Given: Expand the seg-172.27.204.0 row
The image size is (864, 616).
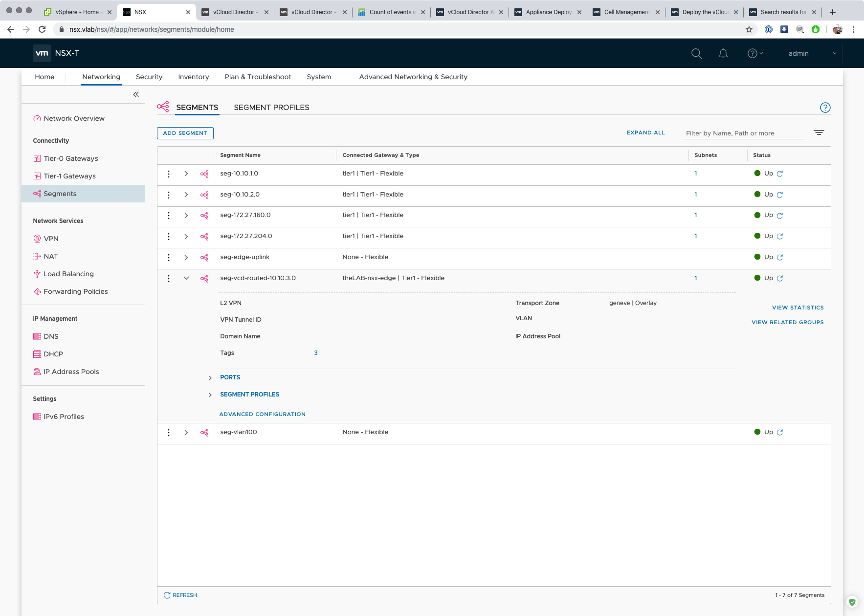Looking at the screenshot, I should [x=186, y=237].
